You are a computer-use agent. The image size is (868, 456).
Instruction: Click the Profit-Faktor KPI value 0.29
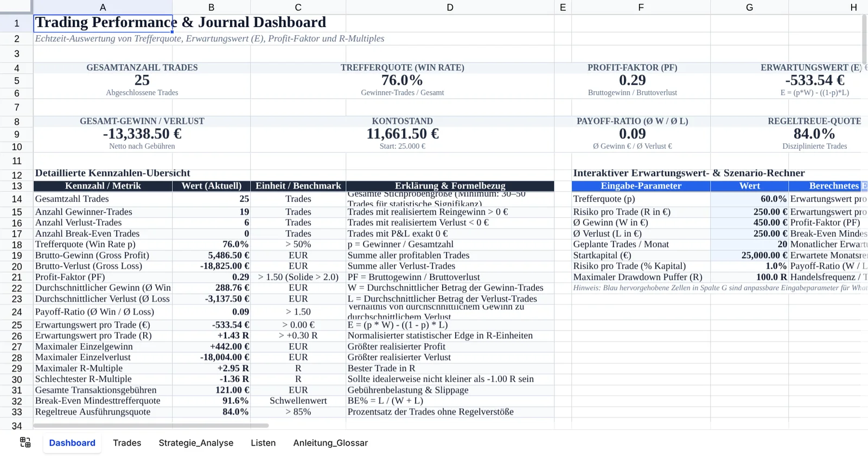point(632,80)
